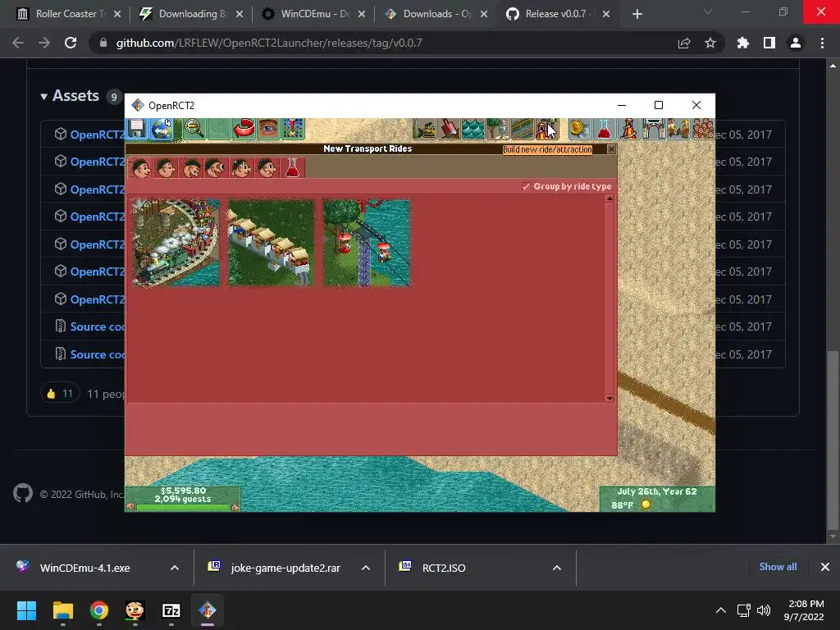Viewport: 840px width, 630px height.
Task: Click the 88°F temperature readout
Action: pos(623,505)
